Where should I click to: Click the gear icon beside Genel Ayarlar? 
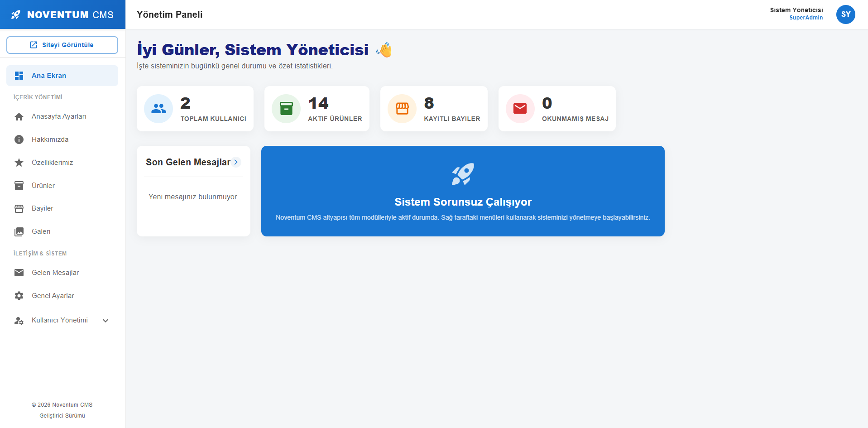(x=19, y=296)
